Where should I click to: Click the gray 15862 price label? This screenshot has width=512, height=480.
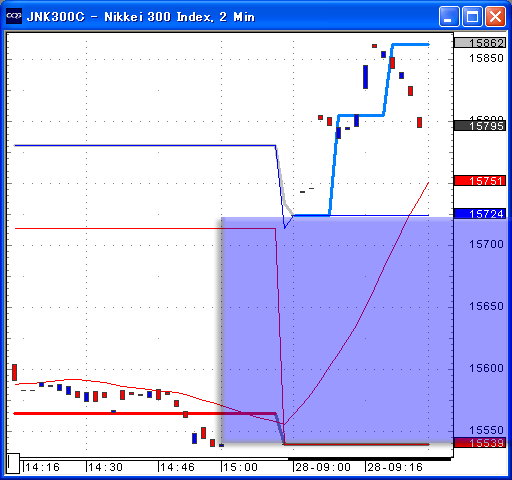(480, 43)
